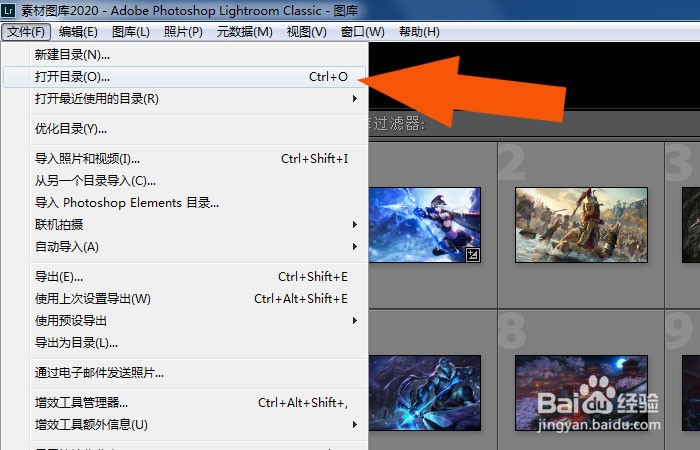Select 打开目录(O)... menu entry
Screen dimensions: 700x450
pos(184,77)
